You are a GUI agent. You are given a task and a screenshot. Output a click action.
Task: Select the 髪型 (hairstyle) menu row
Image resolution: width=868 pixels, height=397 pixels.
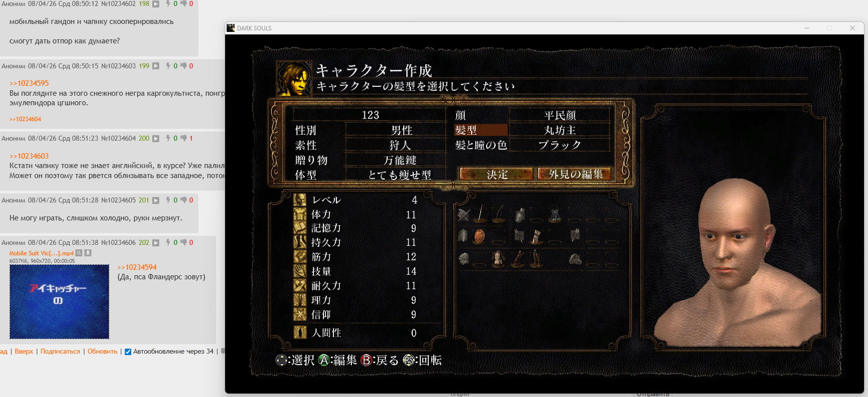pyautogui.click(x=532, y=130)
